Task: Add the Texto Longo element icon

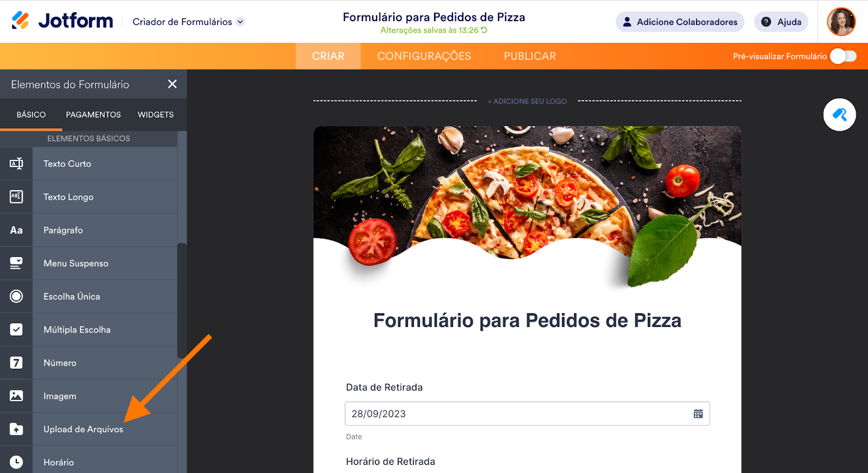Action: (x=16, y=197)
